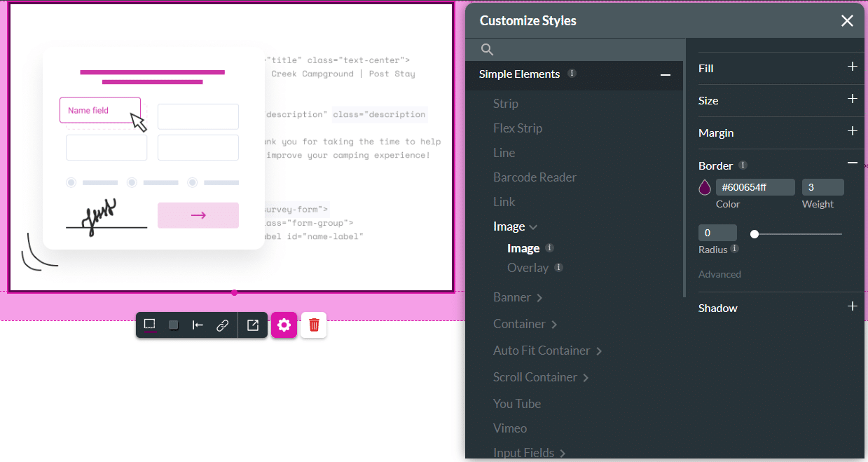This screenshot has width=868, height=462.
Task: Collapse the Border section
Action: pos(852,163)
